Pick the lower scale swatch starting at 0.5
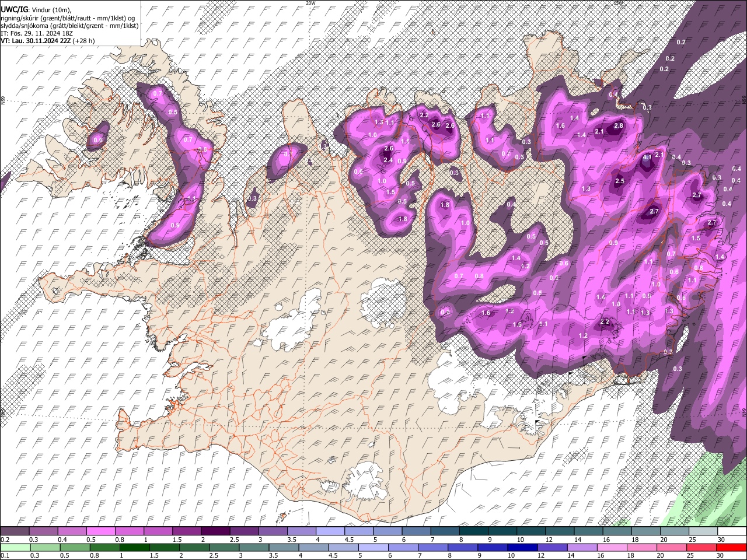 75,547
